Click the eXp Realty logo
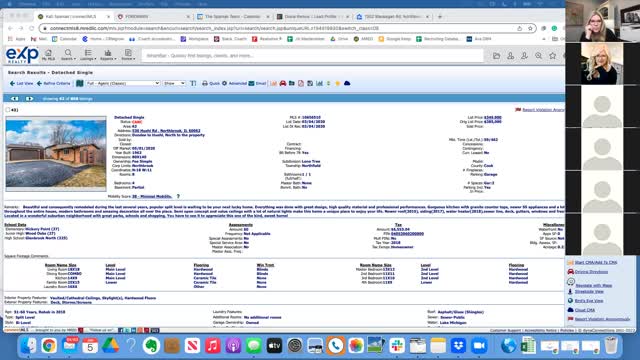 click(x=22, y=55)
